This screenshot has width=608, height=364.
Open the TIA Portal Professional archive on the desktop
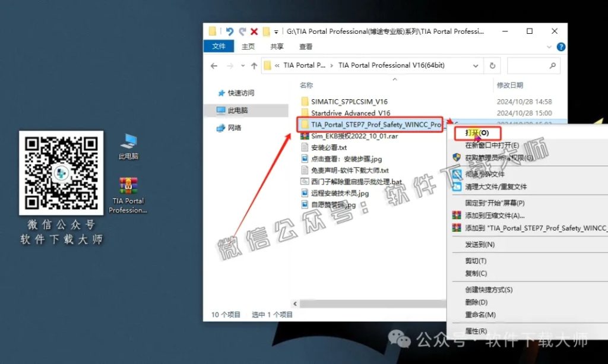[127, 184]
